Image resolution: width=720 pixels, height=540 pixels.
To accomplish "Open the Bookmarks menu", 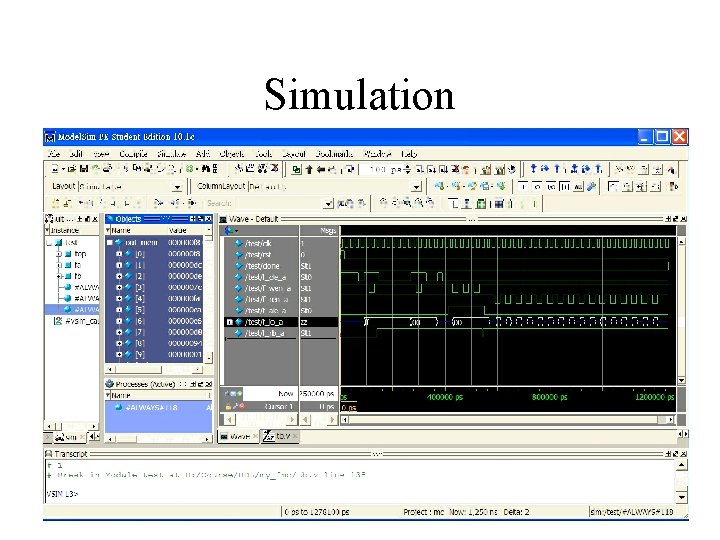I will pyautogui.click(x=334, y=154).
